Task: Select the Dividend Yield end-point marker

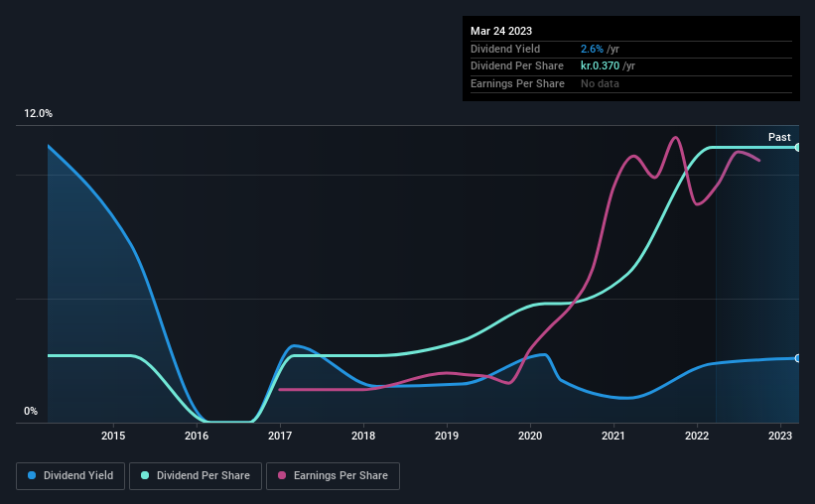Action: click(798, 358)
